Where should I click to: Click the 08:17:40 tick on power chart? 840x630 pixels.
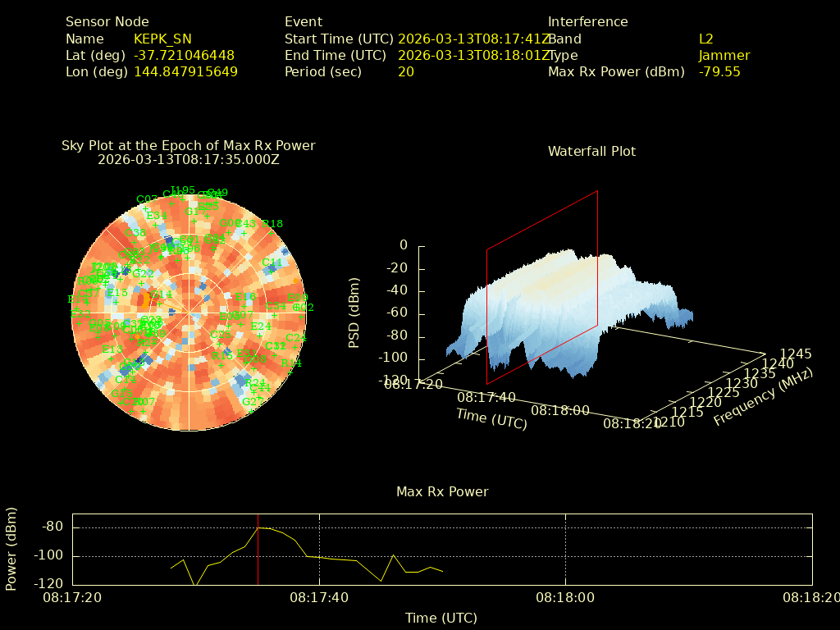coord(319,598)
